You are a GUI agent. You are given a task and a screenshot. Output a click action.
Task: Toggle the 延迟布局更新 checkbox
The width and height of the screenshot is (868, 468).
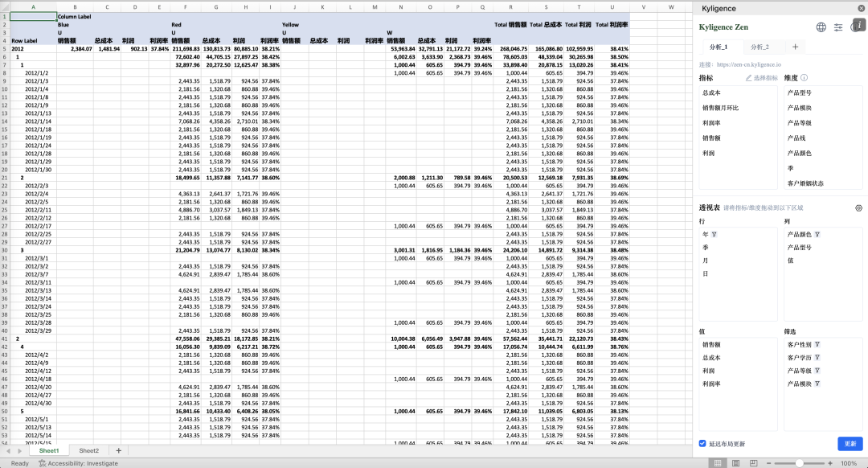point(702,444)
